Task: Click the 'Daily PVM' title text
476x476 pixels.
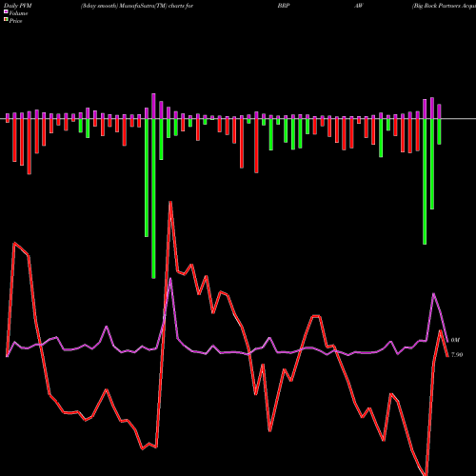Action: [x=18, y=6]
